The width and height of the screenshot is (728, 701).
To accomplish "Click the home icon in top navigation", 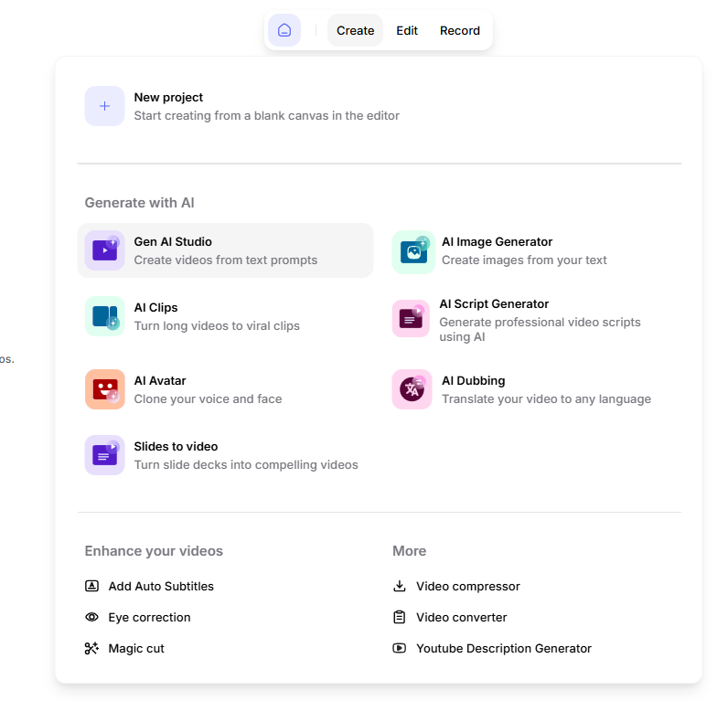I will tap(284, 30).
